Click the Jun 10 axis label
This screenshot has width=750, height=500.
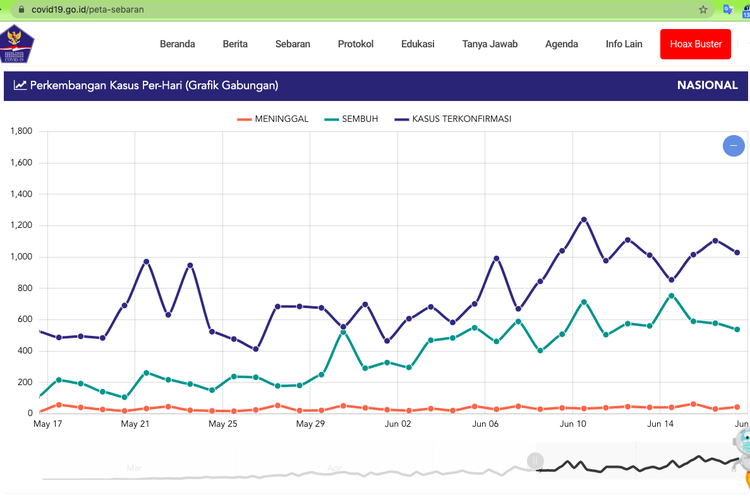pyautogui.click(x=573, y=424)
